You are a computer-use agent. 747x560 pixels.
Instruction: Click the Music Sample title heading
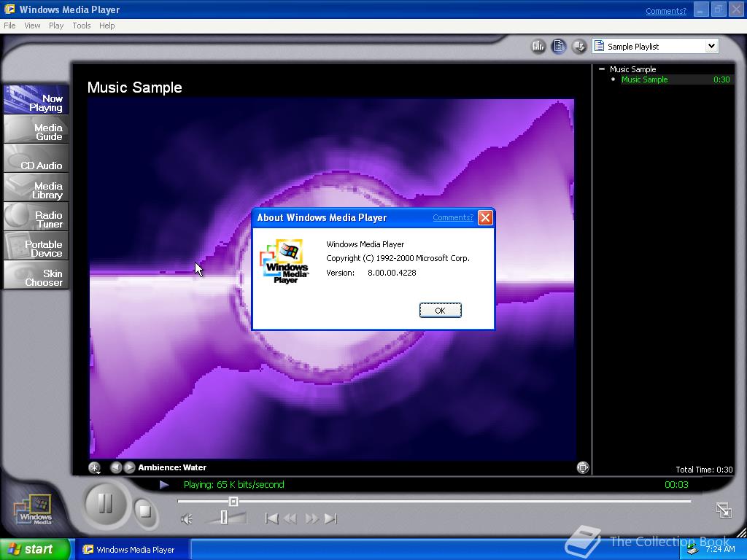pos(135,87)
